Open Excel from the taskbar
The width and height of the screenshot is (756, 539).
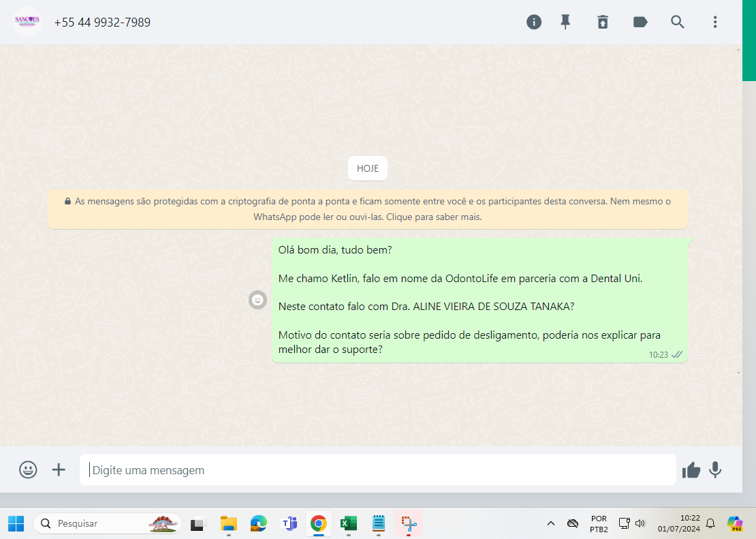tap(348, 523)
